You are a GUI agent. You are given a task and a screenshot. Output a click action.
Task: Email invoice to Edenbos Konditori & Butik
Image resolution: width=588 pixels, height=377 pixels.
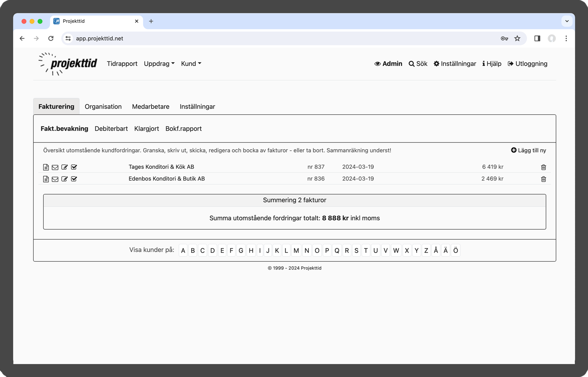[55, 179]
